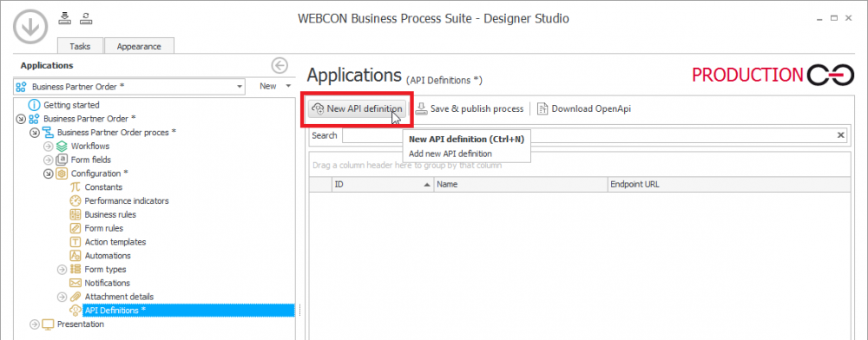Image resolution: width=868 pixels, height=340 pixels.
Task: Click the Action templates icon
Action: point(76,242)
